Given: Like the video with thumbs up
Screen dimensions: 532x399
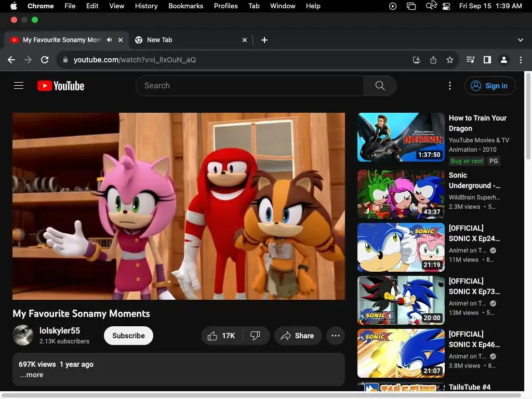Looking at the screenshot, I should (x=221, y=336).
